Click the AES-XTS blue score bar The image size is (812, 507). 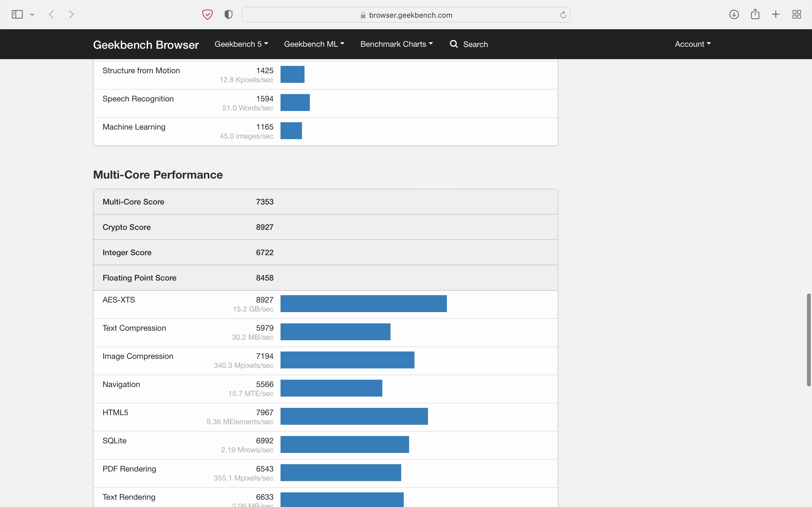(x=363, y=303)
